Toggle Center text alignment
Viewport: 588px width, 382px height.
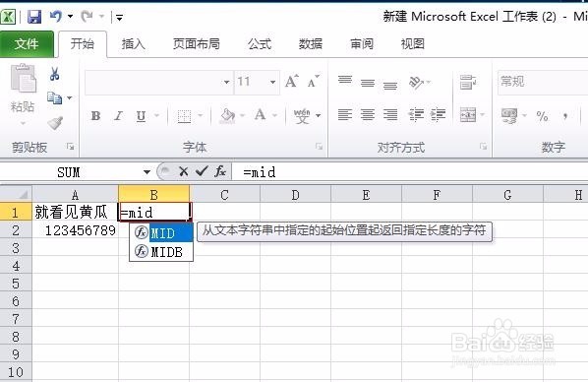(x=368, y=114)
